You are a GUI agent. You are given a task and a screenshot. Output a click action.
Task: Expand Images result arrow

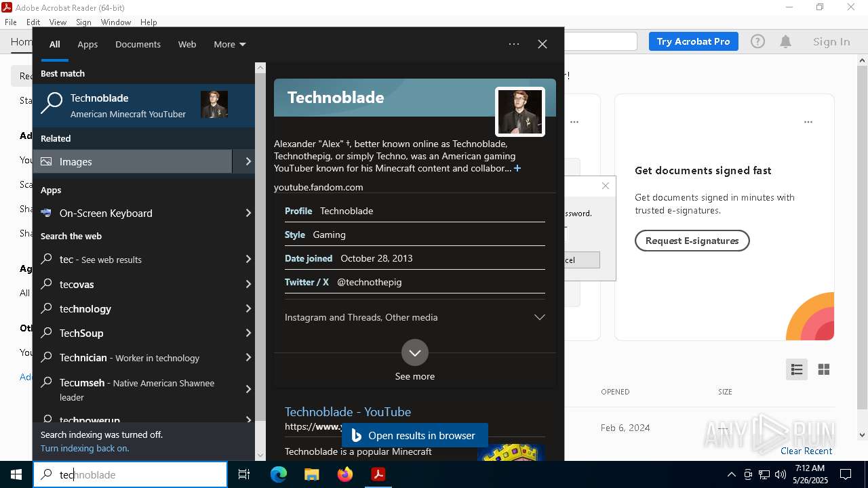coord(248,161)
